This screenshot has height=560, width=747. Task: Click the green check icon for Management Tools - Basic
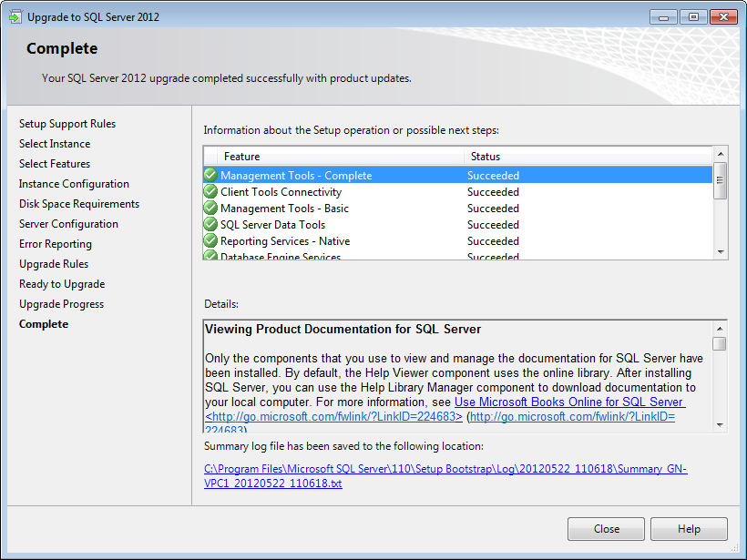[x=210, y=209]
